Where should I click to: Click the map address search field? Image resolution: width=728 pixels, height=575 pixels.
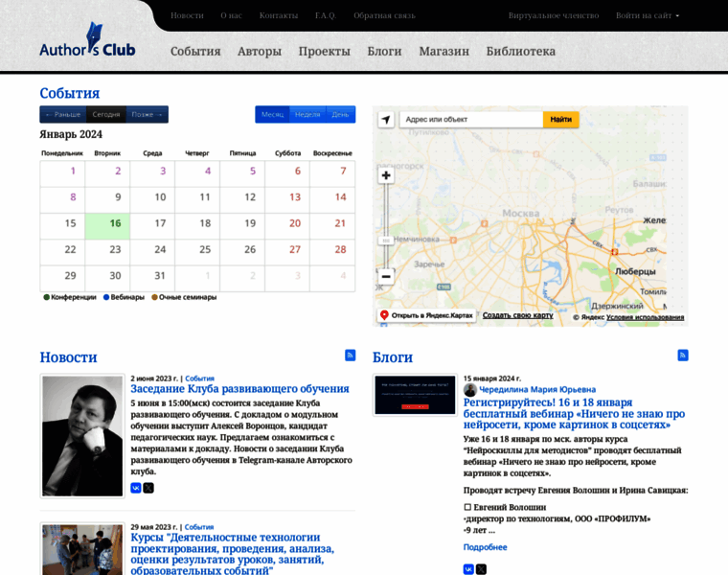(x=470, y=120)
